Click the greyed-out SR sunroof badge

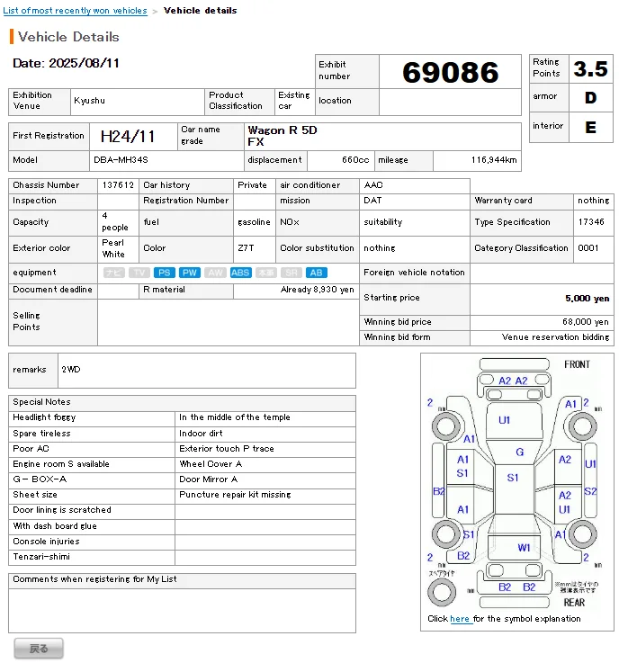[x=292, y=273]
